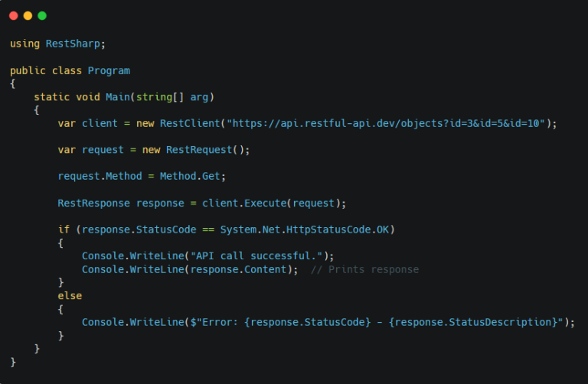Viewport: 588px width, 384px height.
Task: Click the RestRequest constructor call
Action: (199, 150)
